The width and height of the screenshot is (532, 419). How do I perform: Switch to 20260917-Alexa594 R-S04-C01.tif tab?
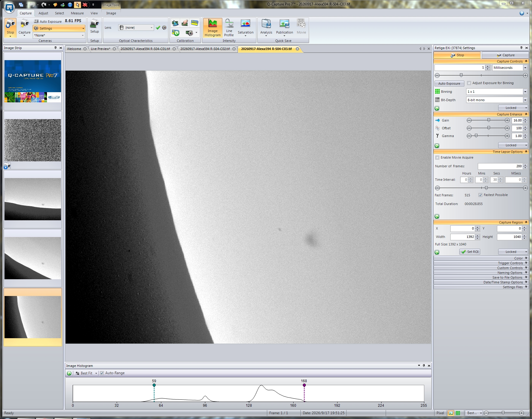(145, 49)
